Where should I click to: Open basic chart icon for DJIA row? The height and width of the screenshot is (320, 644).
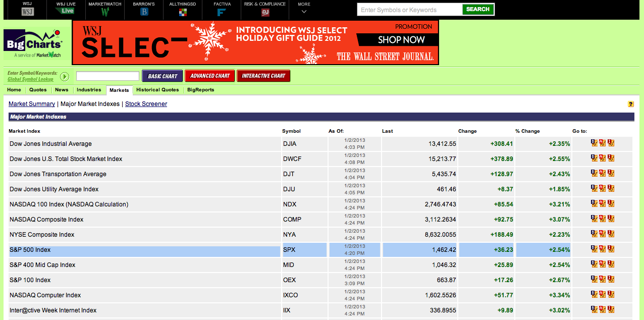click(x=594, y=143)
